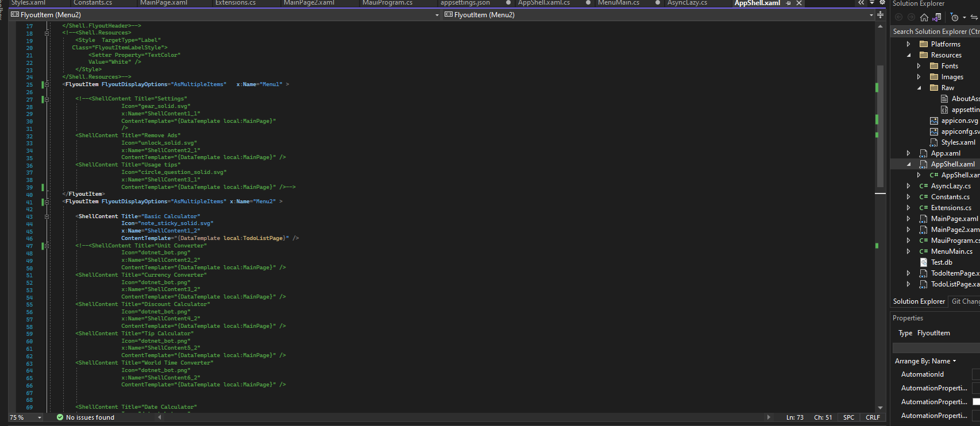980x426 pixels.
Task: Open Pending Changes Filter dropdown arrow
Action: [x=964, y=17]
